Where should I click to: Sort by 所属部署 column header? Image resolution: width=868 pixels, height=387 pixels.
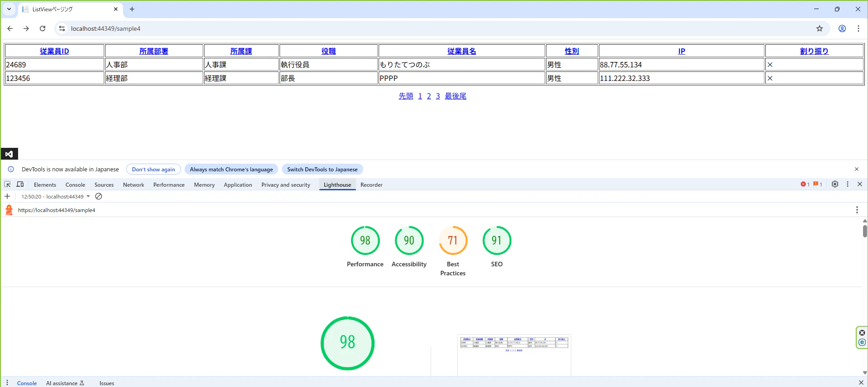(154, 51)
